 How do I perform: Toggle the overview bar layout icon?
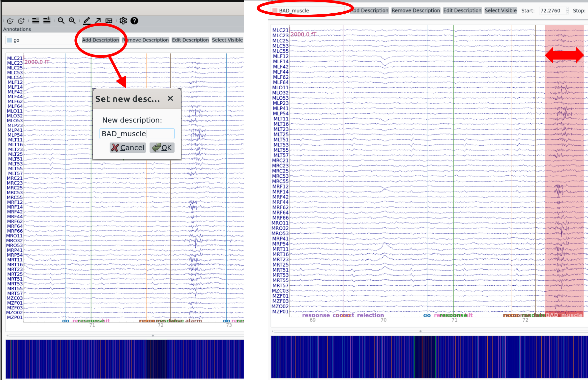click(x=109, y=21)
